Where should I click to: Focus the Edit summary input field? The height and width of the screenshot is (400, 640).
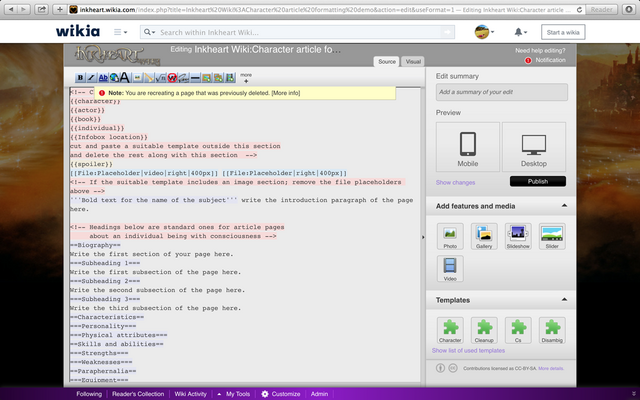(x=502, y=92)
